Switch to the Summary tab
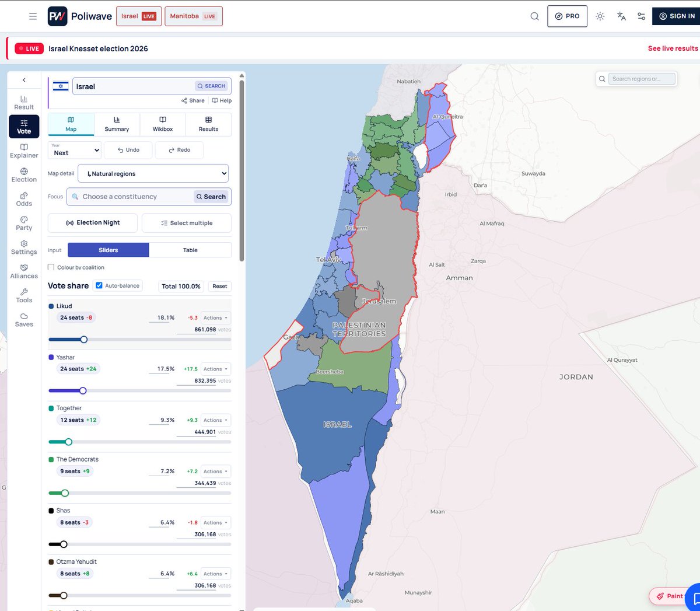 point(117,124)
